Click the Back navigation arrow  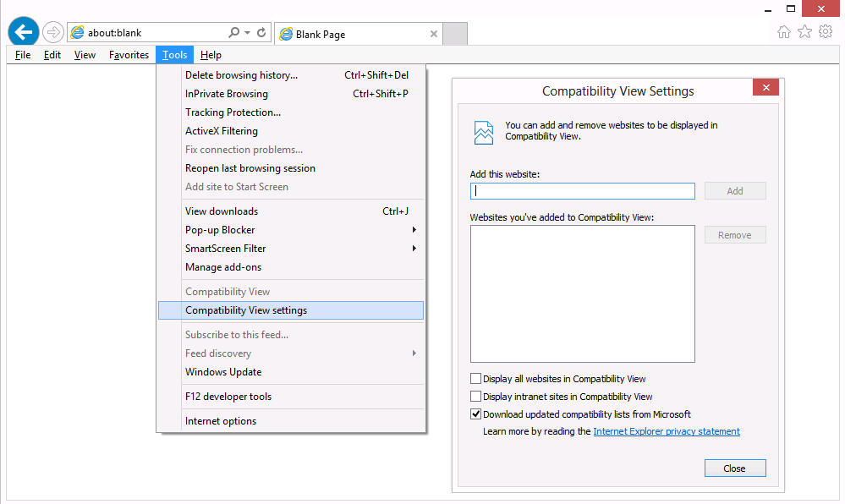23,31
